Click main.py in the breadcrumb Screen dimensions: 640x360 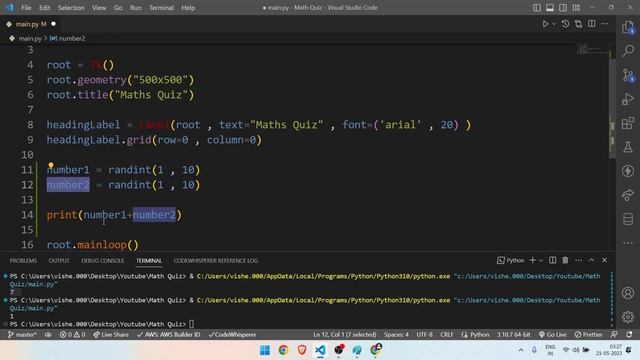pyautogui.click(x=30, y=38)
